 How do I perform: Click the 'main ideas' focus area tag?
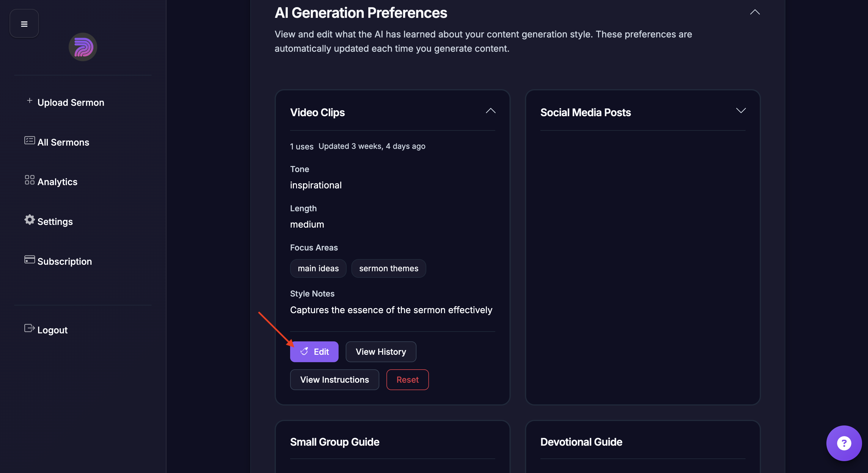pyautogui.click(x=318, y=269)
